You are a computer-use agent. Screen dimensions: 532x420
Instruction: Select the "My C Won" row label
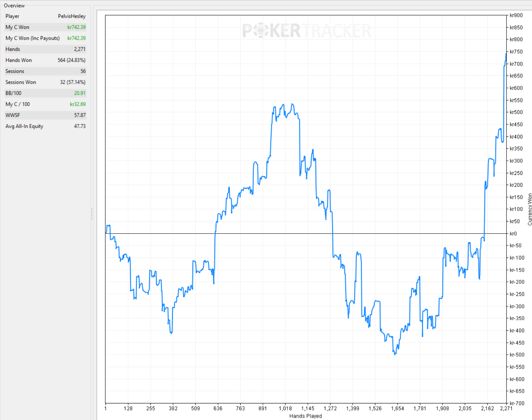(x=17, y=27)
